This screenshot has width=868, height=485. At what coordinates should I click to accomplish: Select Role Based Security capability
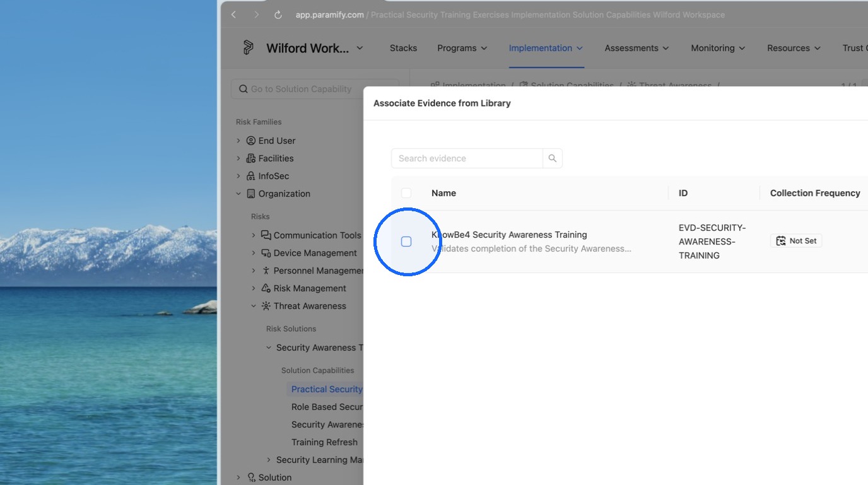pos(327,407)
